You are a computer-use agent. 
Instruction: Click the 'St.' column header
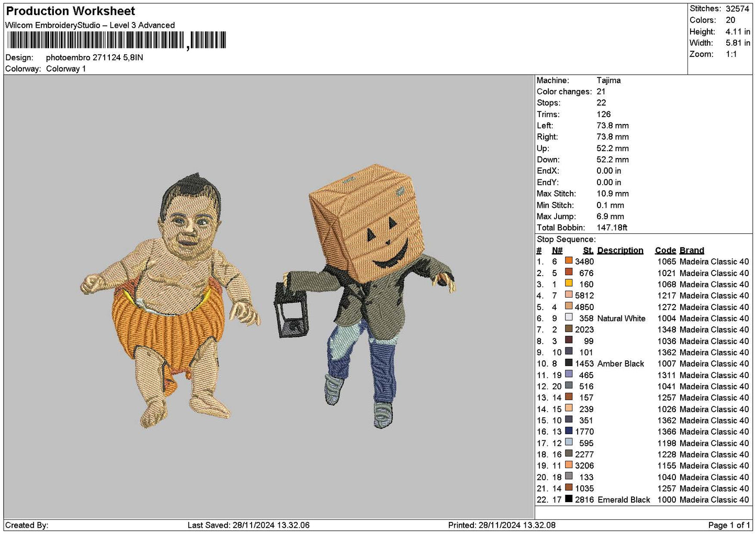tap(588, 251)
